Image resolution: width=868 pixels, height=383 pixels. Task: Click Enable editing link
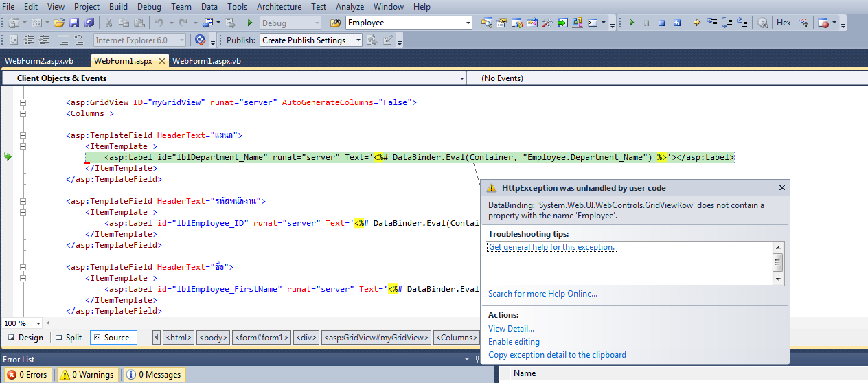point(514,342)
